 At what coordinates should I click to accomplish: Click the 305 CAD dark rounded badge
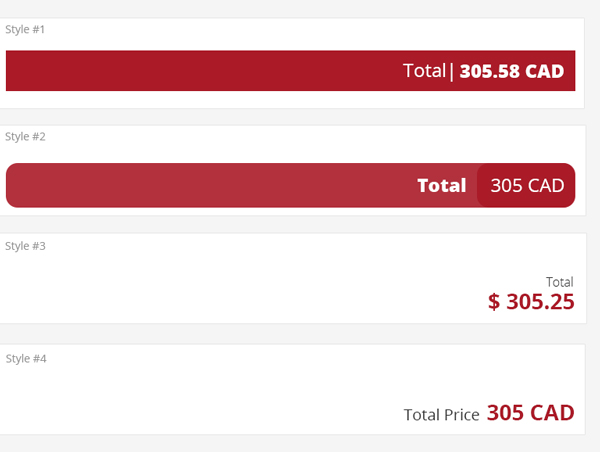[526, 185]
